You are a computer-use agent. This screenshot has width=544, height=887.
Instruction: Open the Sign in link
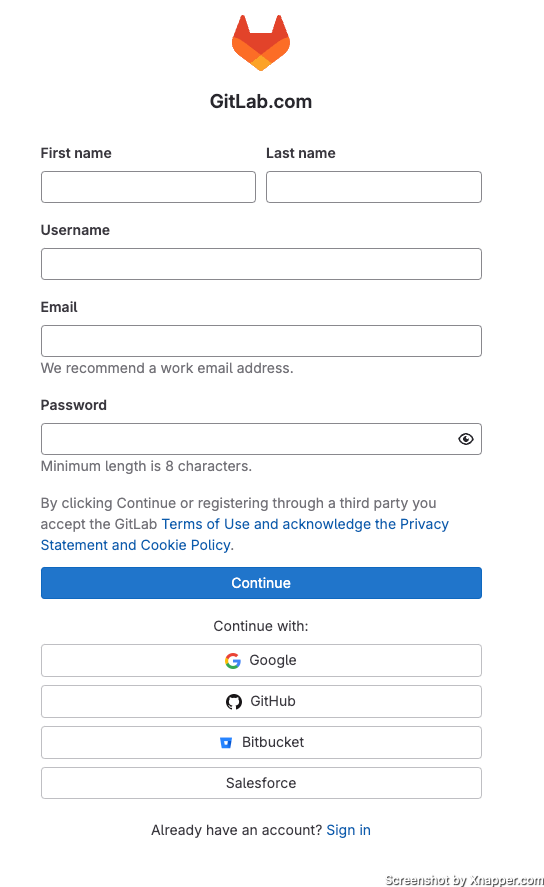pos(348,830)
